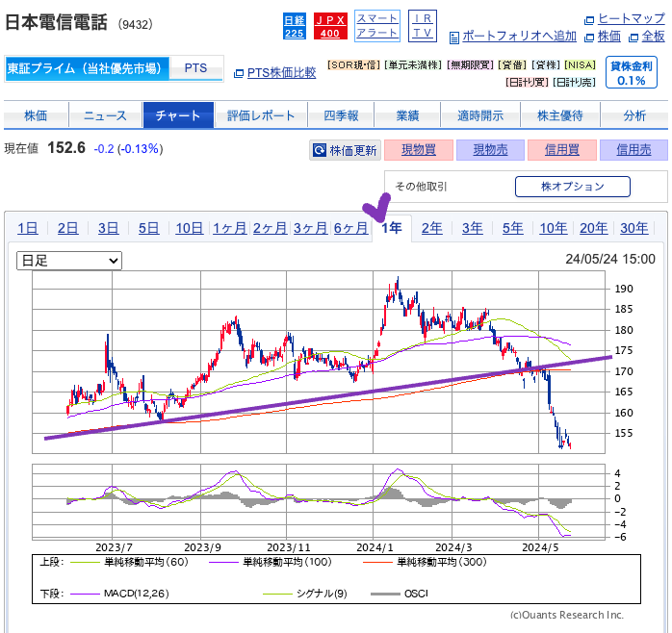
Task: Select the 2年 chart period
Action: [x=432, y=228]
